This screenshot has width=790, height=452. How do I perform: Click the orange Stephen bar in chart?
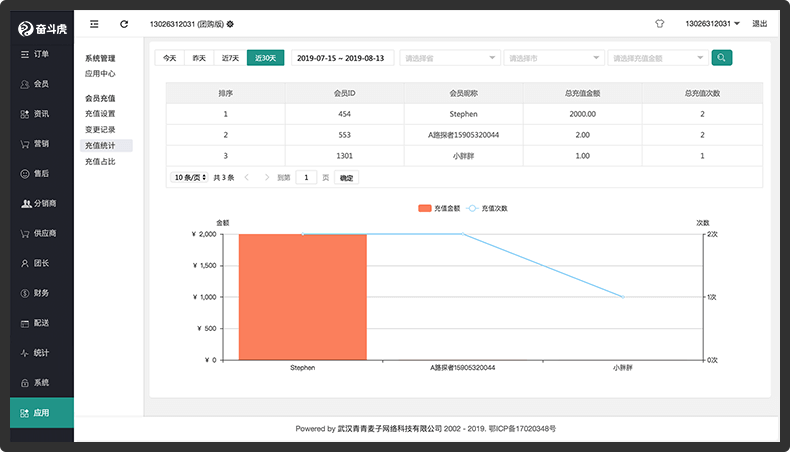click(303, 297)
